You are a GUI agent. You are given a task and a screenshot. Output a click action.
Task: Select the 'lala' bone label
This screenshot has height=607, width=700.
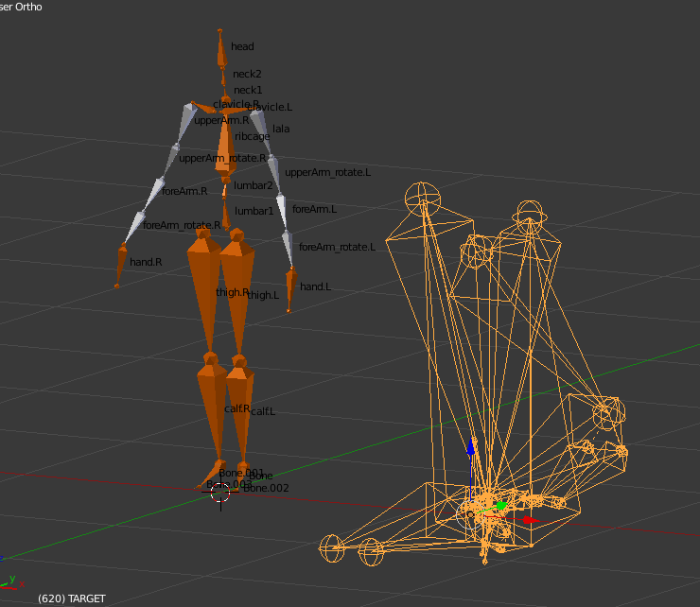pyautogui.click(x=281, y=129)
